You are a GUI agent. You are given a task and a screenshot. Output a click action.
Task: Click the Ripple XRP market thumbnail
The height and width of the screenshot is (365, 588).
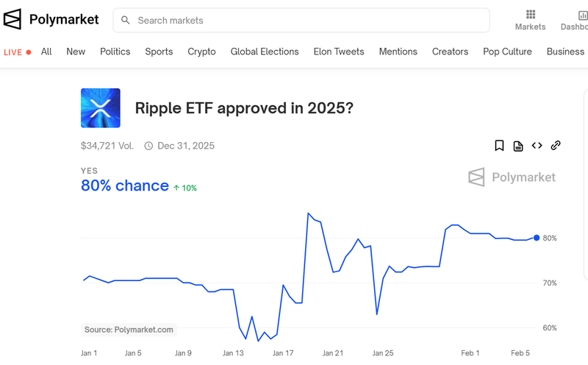101,108
